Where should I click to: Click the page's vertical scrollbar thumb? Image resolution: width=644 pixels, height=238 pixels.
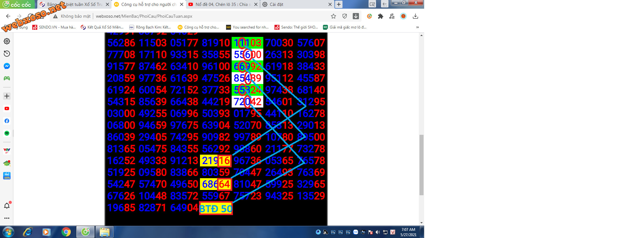coord(421,165)
